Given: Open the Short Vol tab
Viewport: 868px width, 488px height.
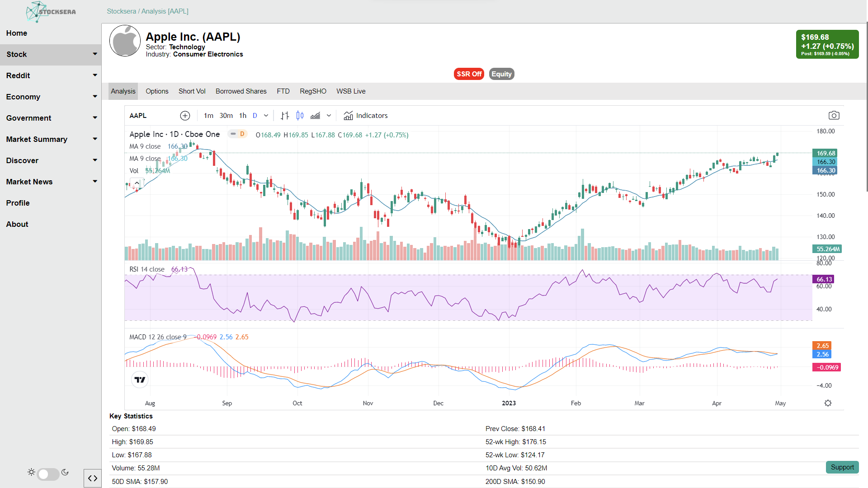Looking at the screenshot, I should coord(192,91).
